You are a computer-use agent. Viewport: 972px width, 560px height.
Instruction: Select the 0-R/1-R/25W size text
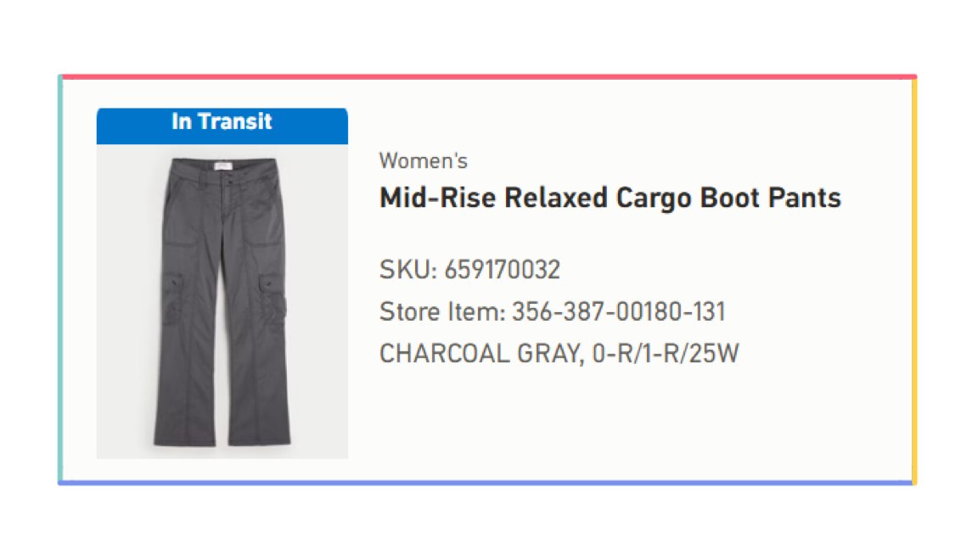click(x=666, y=354)
